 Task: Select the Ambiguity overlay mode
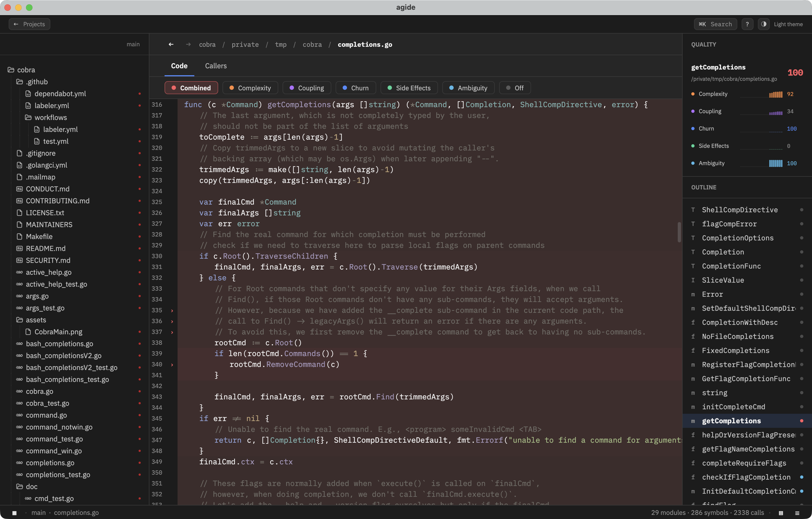[x=468, y=88]
